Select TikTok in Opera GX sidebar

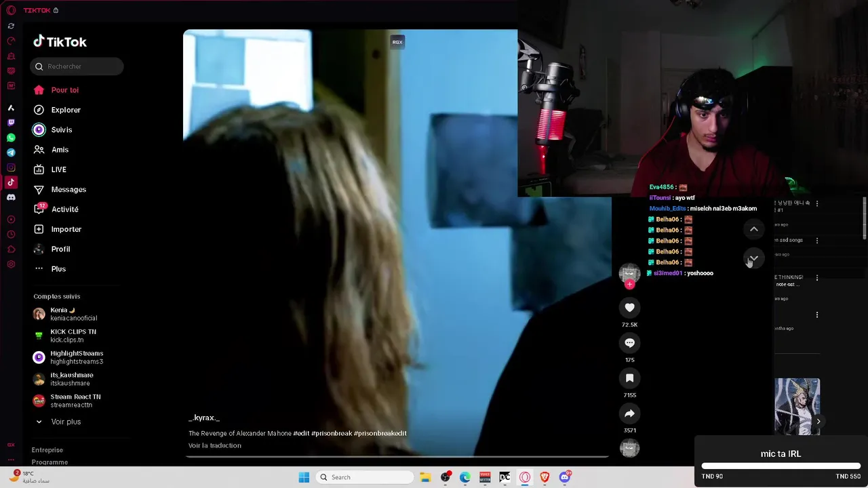(x=11, y=182)
